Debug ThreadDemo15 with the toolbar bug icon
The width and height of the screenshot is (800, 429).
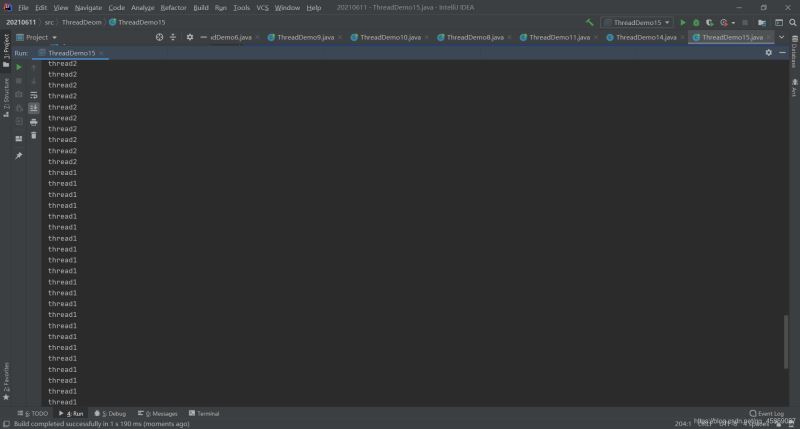(x=696, y=22)
